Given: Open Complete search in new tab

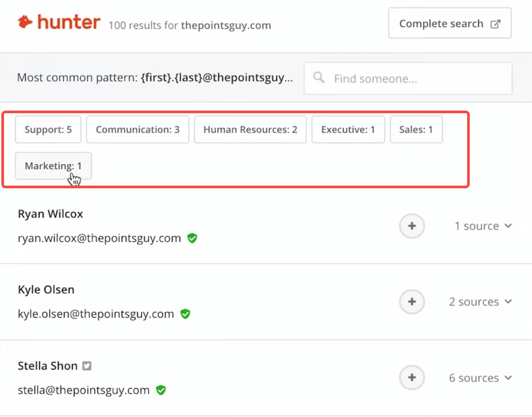Looking at the screenshot, I should coord(450,23).
